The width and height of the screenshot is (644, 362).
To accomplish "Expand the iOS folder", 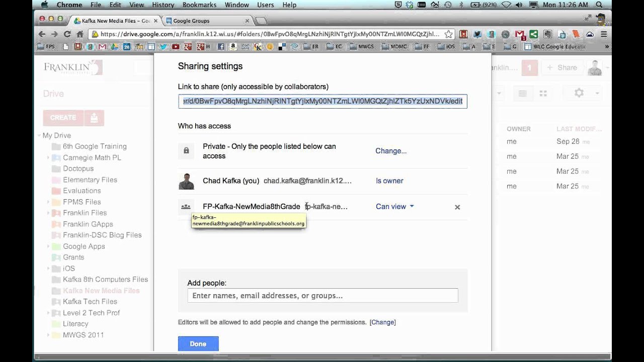I will [x=48, y=268].
